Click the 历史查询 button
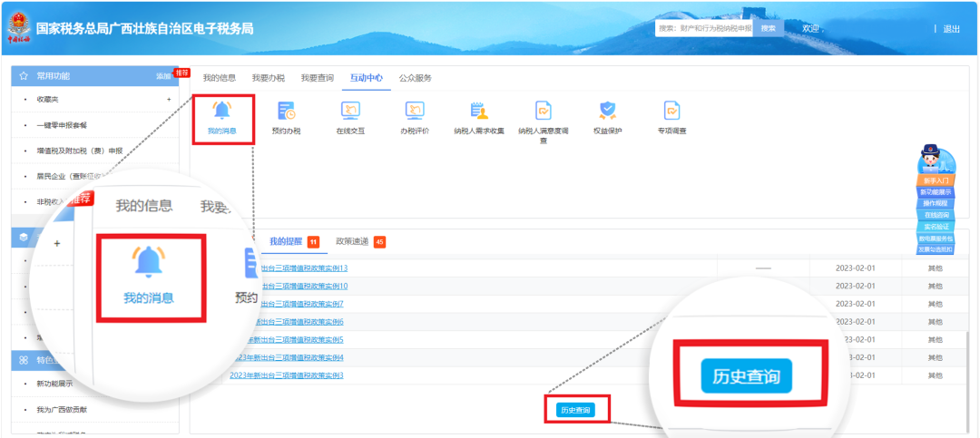This screenshot has width=980, height=438. pyautogui.click(x=575, y=410)
